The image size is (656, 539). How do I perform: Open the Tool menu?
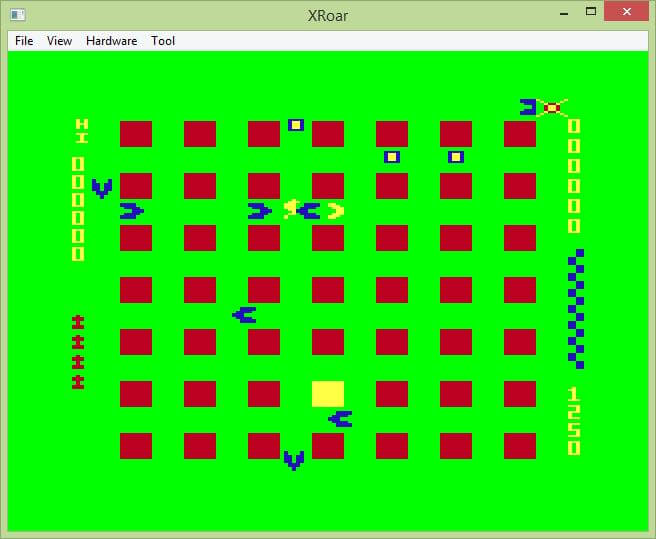tap(163, 41)
